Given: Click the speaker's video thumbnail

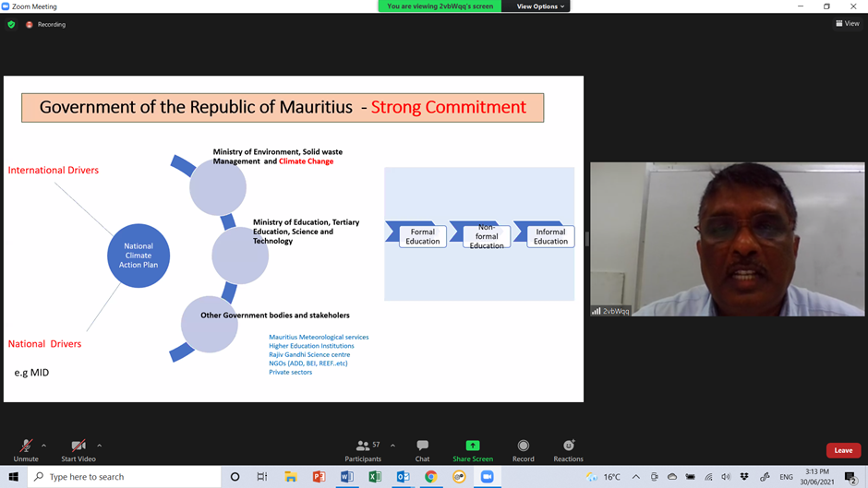Looking at the screenshot, I should pyautogui.click(x=727, y=239).
